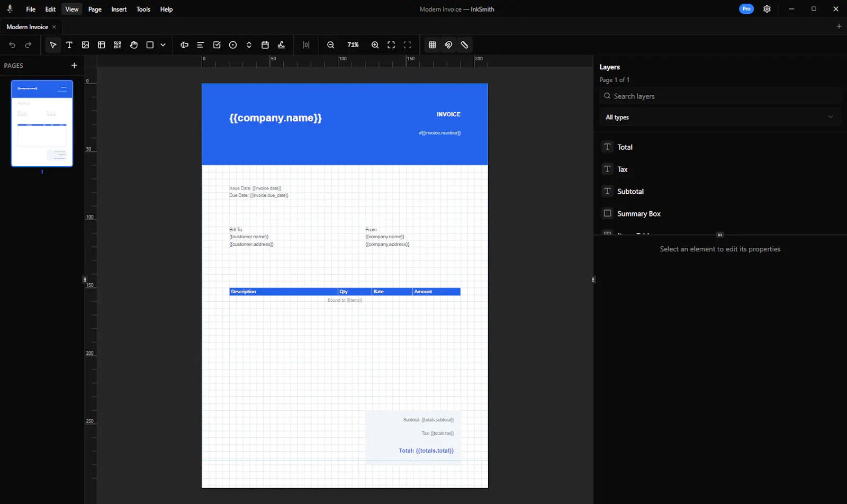Select page 1 thumbnail

[42, 124]
